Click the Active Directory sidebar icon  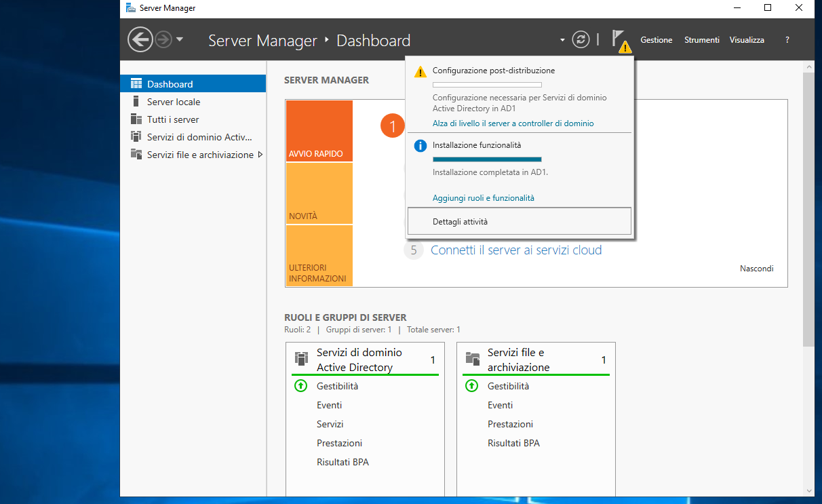[x=136, y=137]
